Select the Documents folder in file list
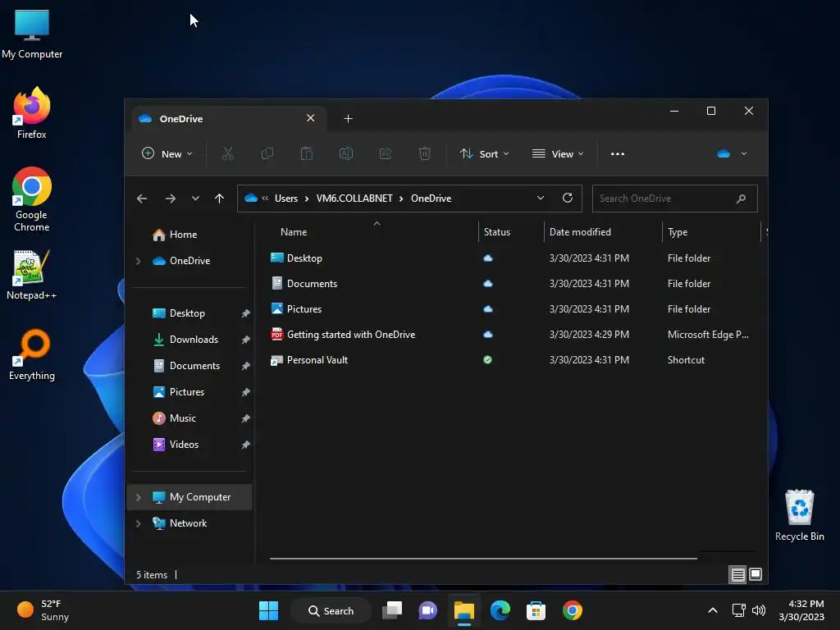This screenshot has width=840, height=630. [x=312, y=283]
